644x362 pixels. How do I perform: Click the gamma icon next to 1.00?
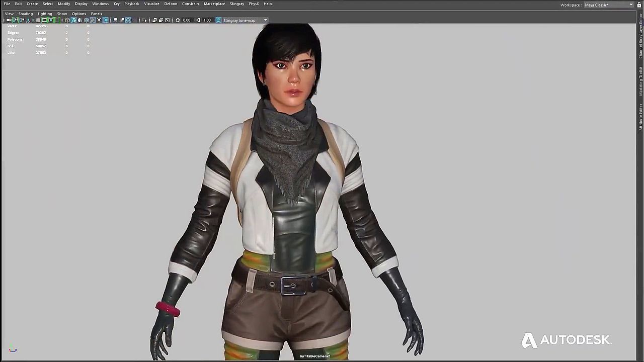click(198, 20)
